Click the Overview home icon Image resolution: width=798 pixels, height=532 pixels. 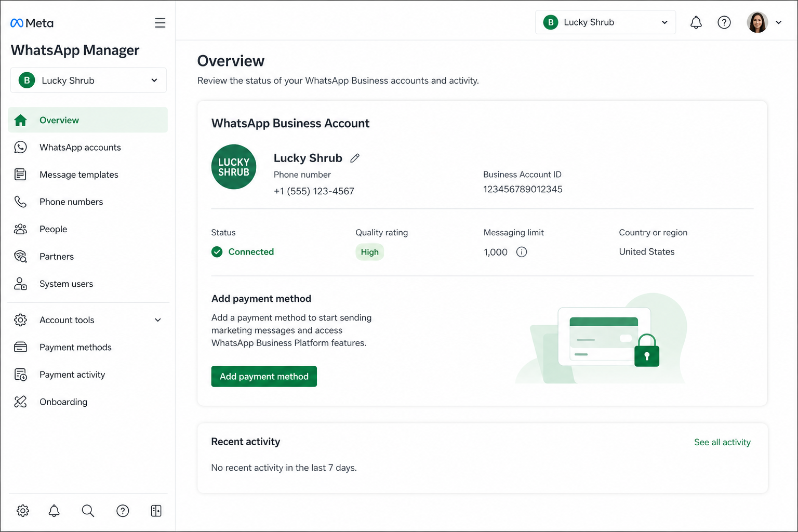[x=20, y=120]
